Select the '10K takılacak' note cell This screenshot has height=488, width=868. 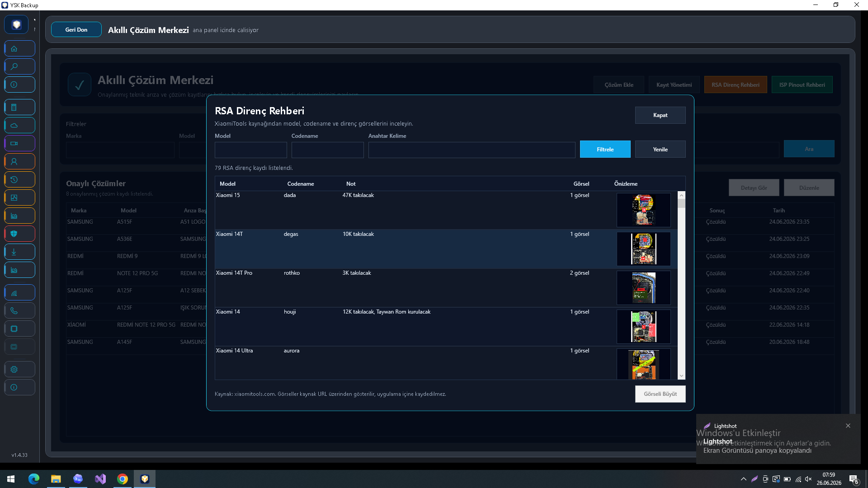[358, 234]
